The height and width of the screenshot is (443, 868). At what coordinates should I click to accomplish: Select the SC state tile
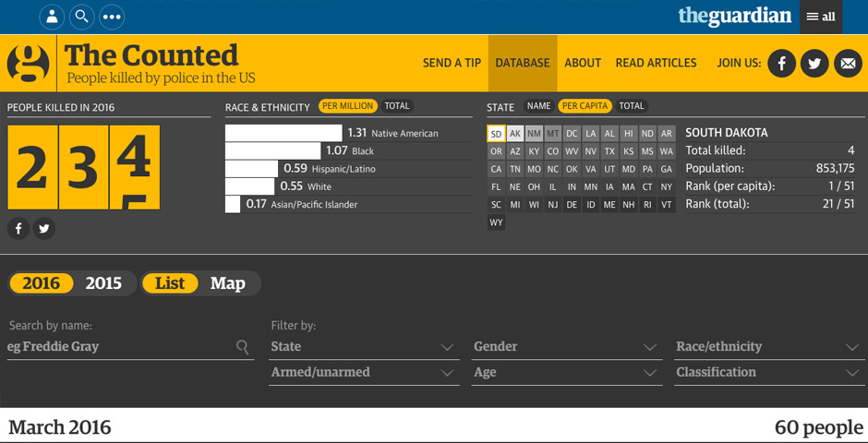point(496,205)
